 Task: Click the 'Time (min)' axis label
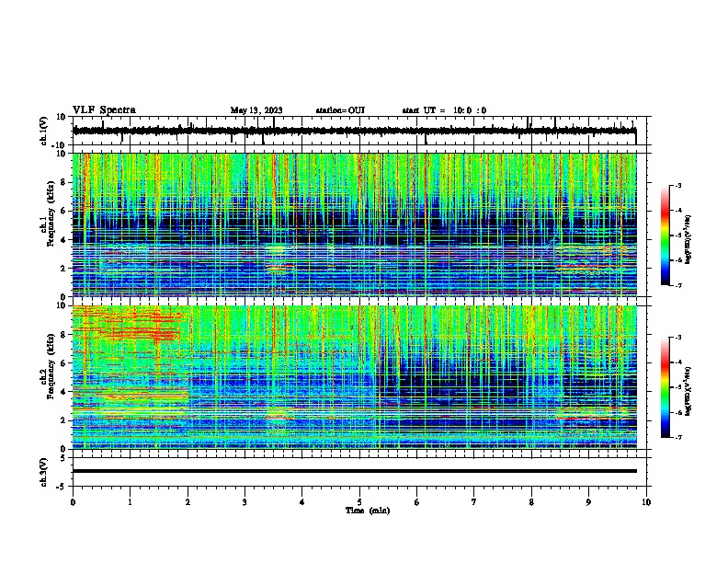coord(368,511)
